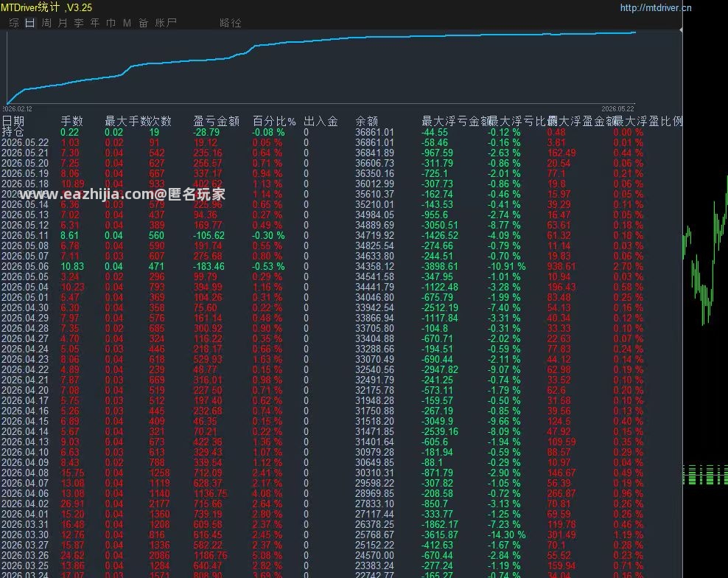Click lot size 10.83 on 2026.05.06
Image resolution: width=728 pixels, height=578 pixels.
72,266
